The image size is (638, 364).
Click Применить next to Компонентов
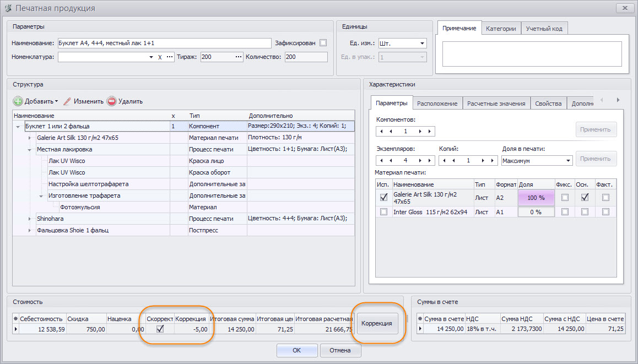click(x=596, y=130)
